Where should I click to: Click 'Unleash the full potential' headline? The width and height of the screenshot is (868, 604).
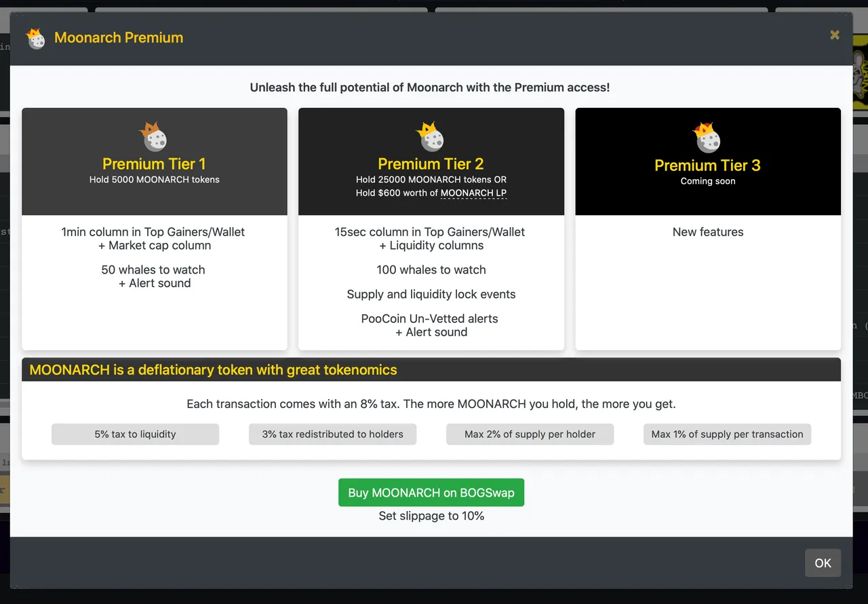coord(430,88)
